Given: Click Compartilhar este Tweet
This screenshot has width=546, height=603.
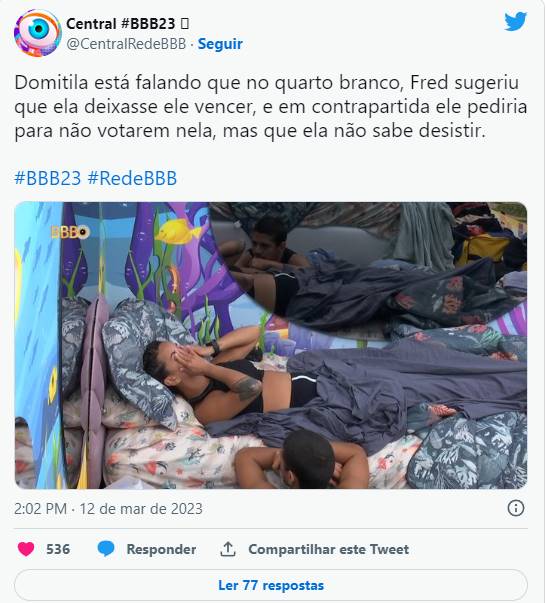Looking at the screenshot, I should click(328, 549).
